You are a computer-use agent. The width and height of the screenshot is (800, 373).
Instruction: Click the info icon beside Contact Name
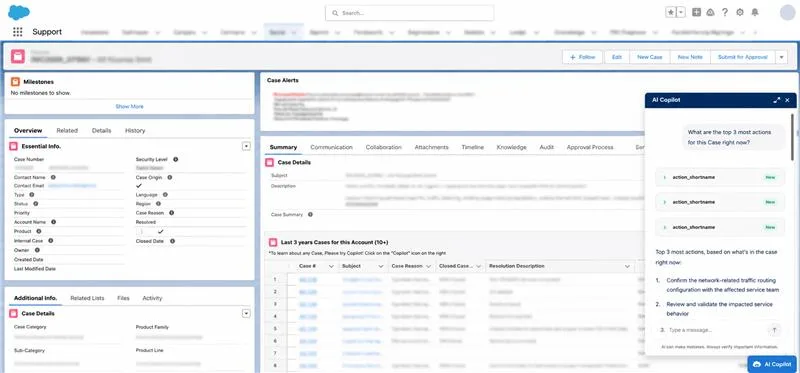pos(53,177)
